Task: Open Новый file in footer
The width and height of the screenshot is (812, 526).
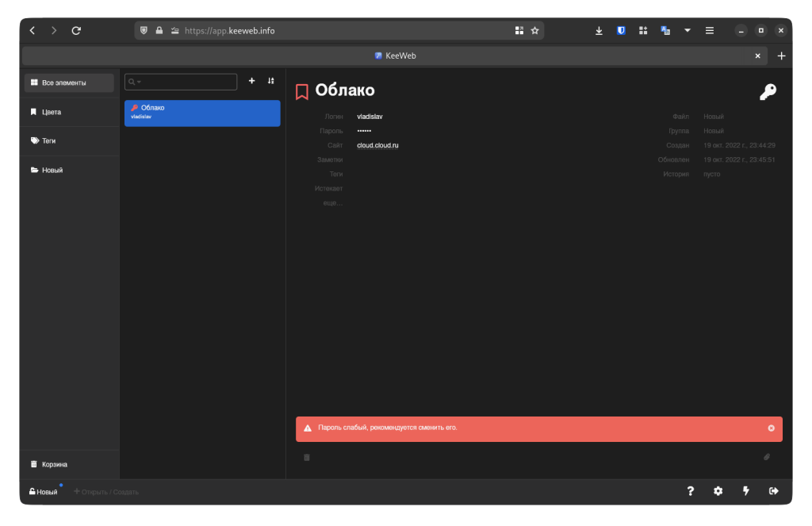Action: pos(44,492)
